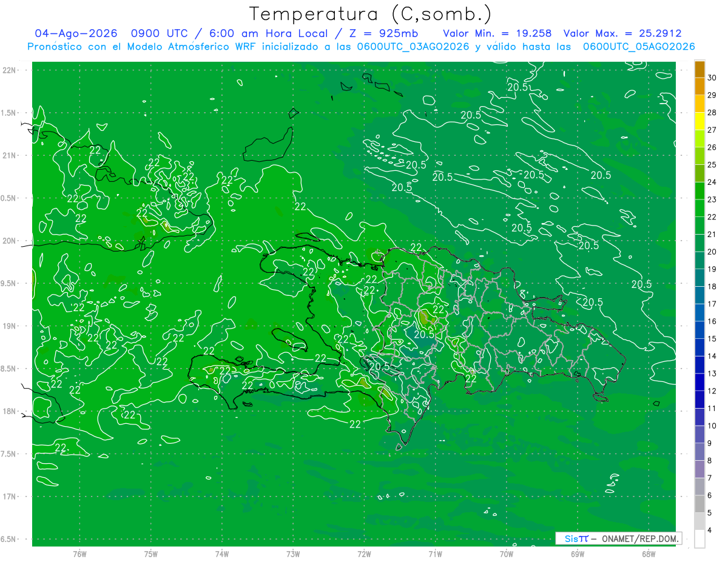Click the date "04-Ago-2026" in the header
The image size is (728, 562).
tap(76, 34)
